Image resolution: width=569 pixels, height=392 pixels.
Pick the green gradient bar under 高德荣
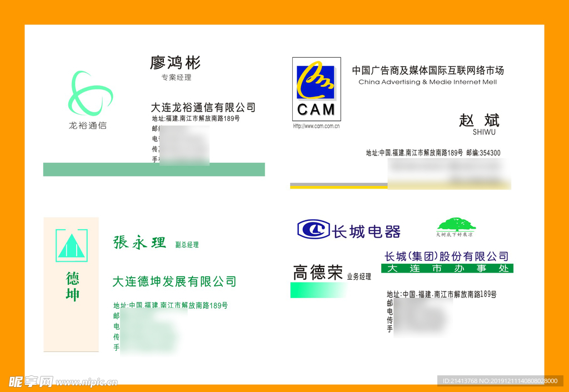click(318, 290)
